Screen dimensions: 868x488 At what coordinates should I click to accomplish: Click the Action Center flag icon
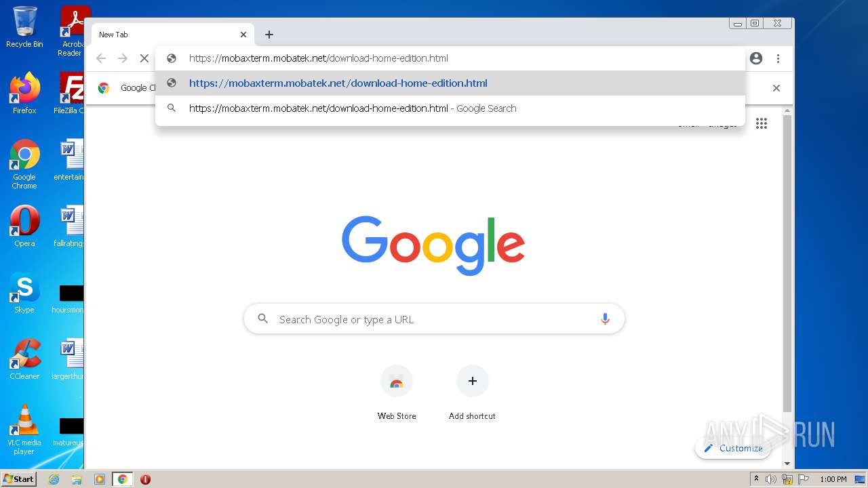pyautogui.click(x=804, y=479)
